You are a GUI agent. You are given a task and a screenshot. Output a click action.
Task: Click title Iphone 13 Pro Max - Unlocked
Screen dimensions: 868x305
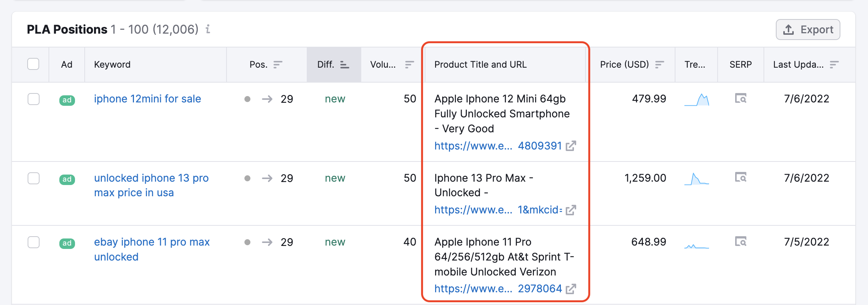[x=484, y=185]
